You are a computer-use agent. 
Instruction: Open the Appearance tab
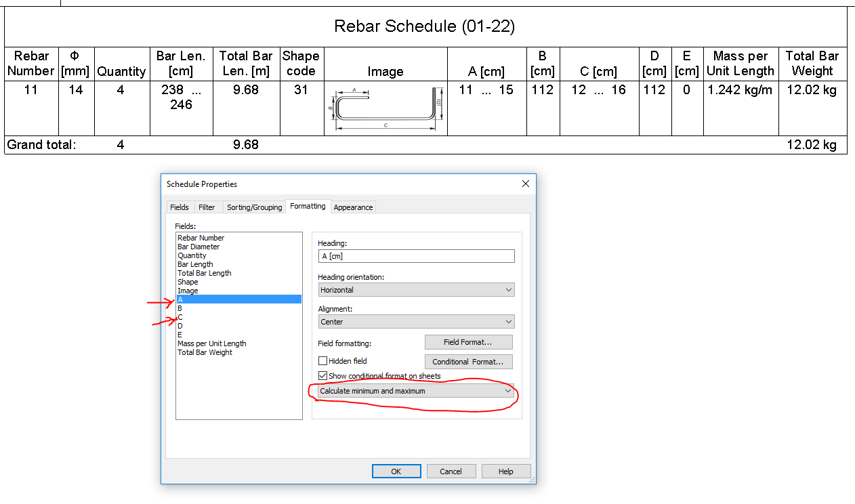point(353,207)
